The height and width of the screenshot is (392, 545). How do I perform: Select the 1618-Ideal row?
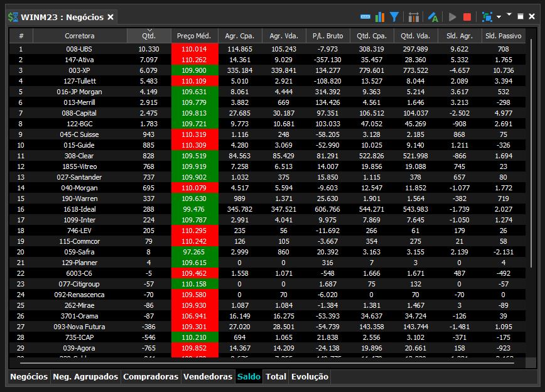coord(267,209)
